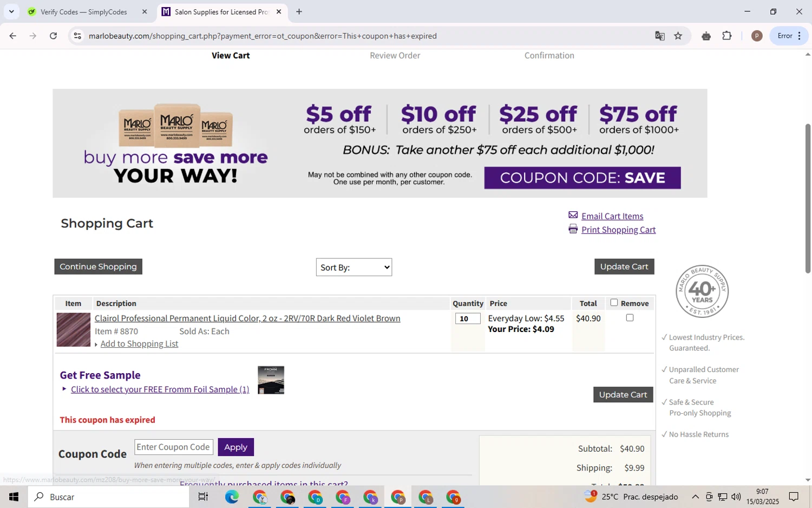Open a new browser tab
The height and width of the screenshot is (508, 812).
pos(299,11)
